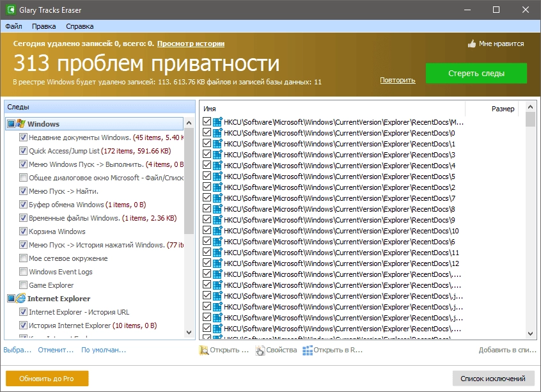Open the "Просмотр истории" link
Screen dimensions: 541x392
click(x=191, y=43)
